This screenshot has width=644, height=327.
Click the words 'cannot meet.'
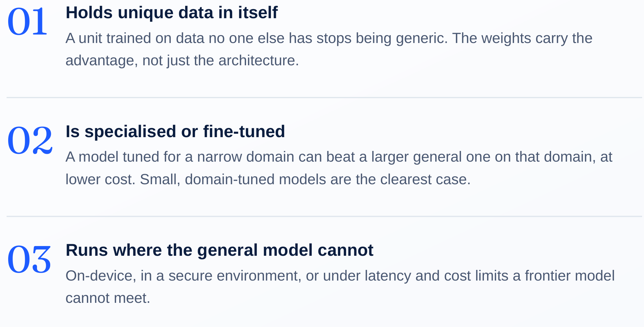108,298
